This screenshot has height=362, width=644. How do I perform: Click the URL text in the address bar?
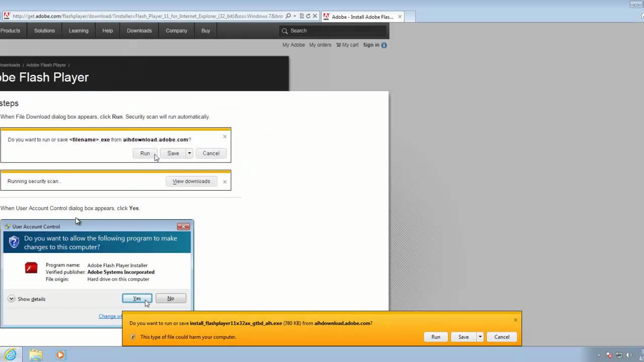tap(148, 16)
